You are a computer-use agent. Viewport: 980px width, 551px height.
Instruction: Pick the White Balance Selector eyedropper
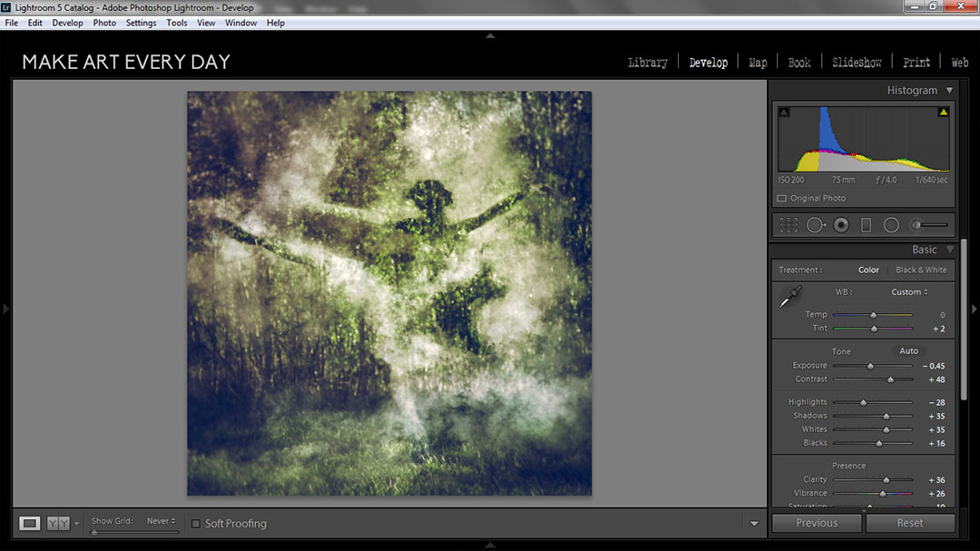790,297
